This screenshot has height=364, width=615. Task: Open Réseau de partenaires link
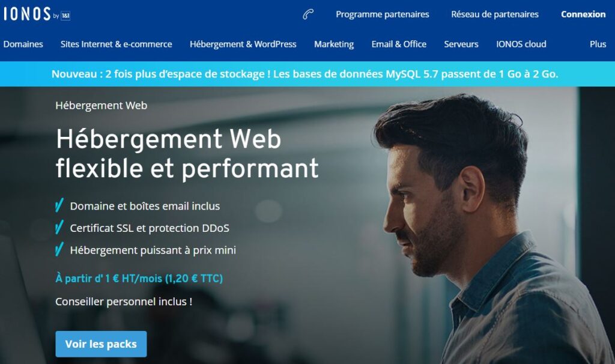[x=495, y=14]
